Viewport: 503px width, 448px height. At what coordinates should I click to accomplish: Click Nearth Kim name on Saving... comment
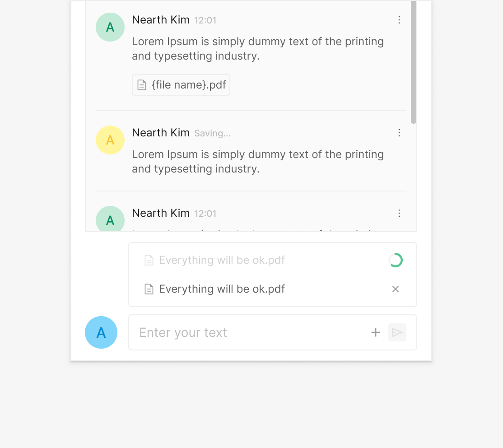pyautogui.click(x=161, y=133)
